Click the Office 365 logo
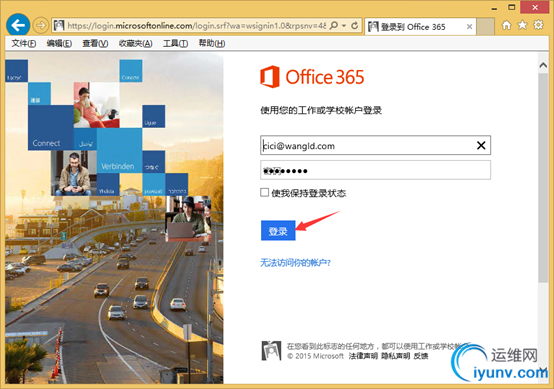Viewport: 554px width, 389px height. point(312,77)
